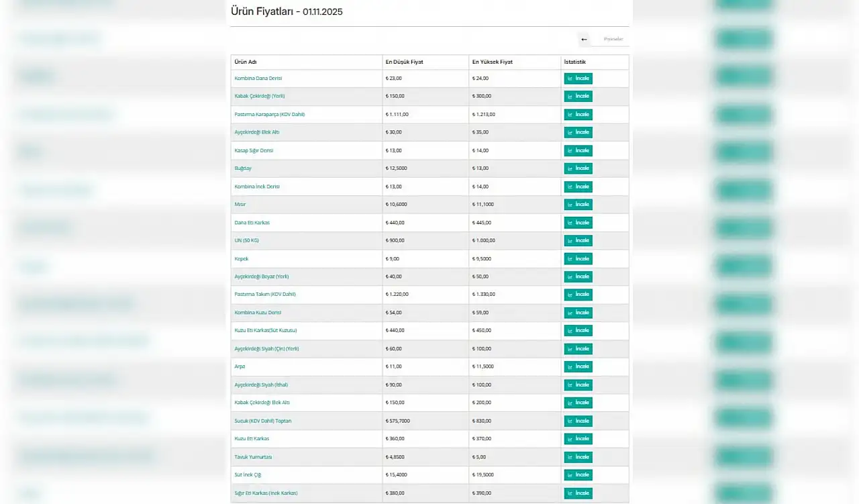This screenshot has width=859, height=504.
Task: Click Sucuk (KDV Dahil) Toptan link
Action: 262,421
